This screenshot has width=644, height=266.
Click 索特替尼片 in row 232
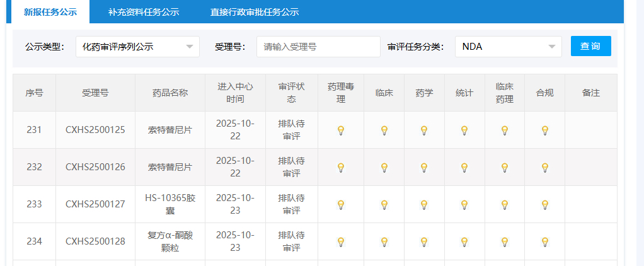pyautogui.click(x=170, y=167)
